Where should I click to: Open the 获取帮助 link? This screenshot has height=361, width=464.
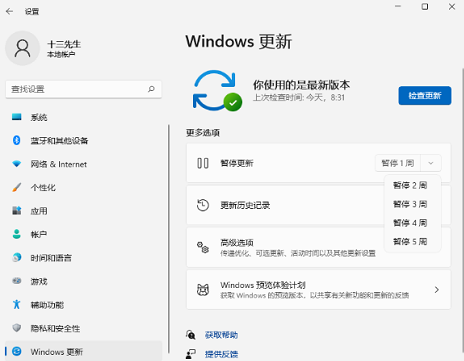pyautogui.click(x=221, y=335)
